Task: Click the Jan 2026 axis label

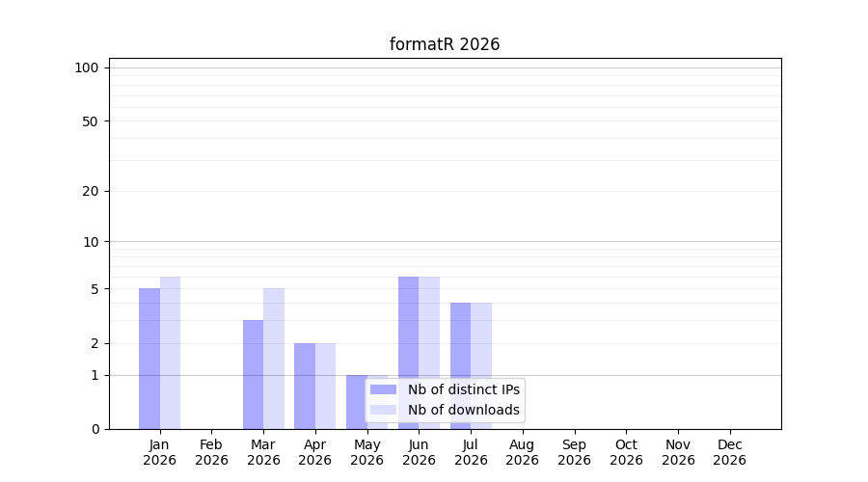Action: pyautogui.click(x=159, y=452)
